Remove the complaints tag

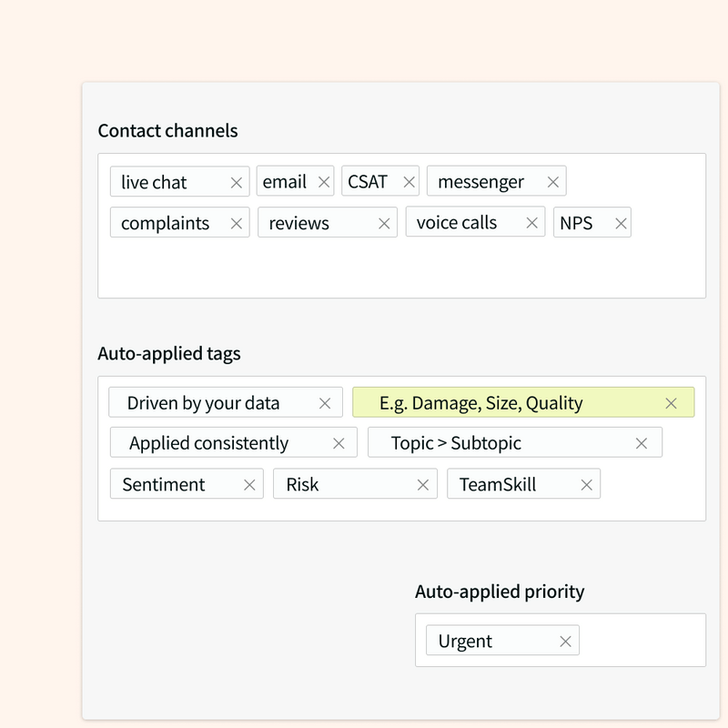tap(237, 224)
